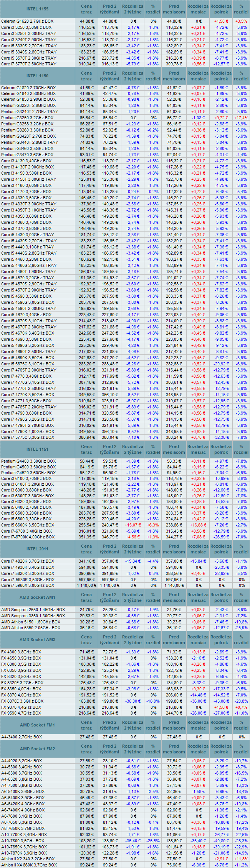
Task: Select row Pentium G3258 3,2GHz BOX
Action: click(125, 124)
